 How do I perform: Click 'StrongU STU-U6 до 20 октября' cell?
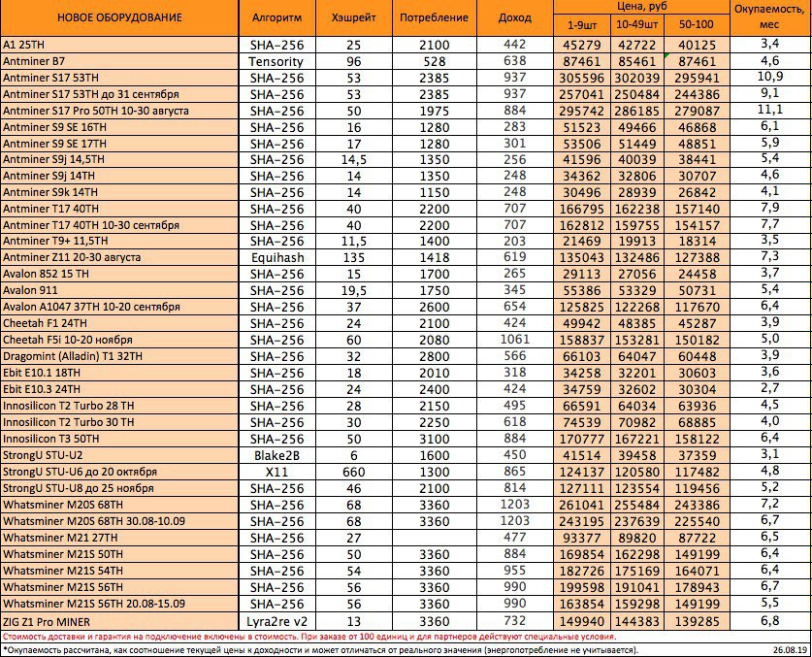click(119, 472)
